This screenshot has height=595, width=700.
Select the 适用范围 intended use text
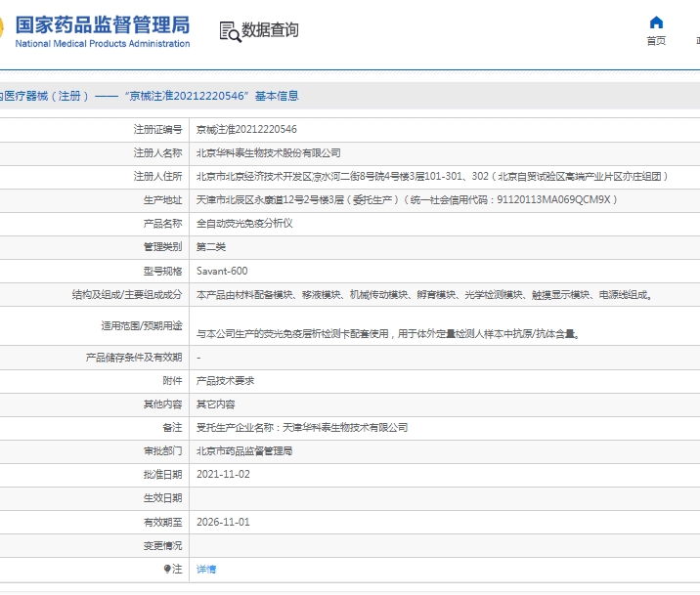click(388, 333)
